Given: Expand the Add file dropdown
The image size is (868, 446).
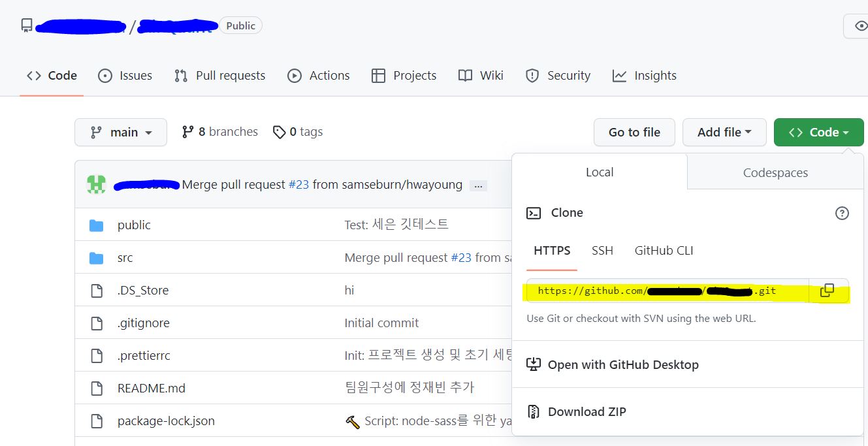Looking at the screenshot, I should [724, 132].
